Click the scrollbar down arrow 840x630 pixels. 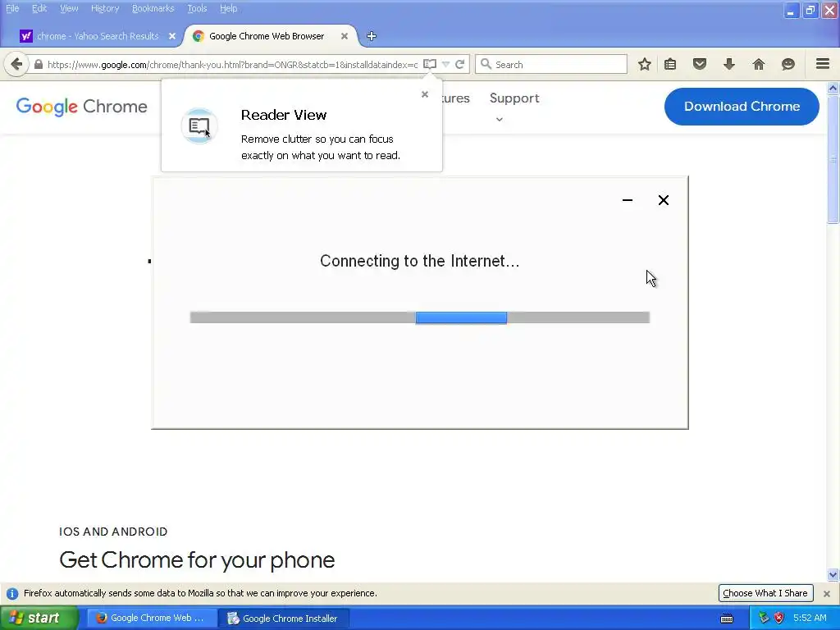click(x=833, y=575)
